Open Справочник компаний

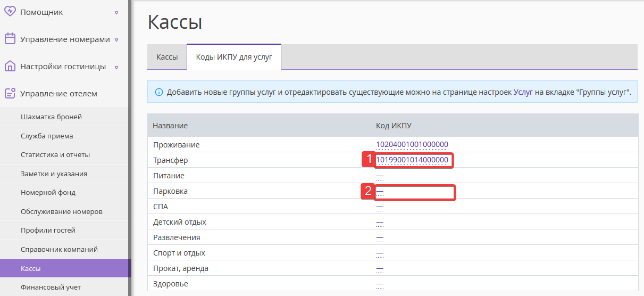pyautogui.click(x=64, y=249)
